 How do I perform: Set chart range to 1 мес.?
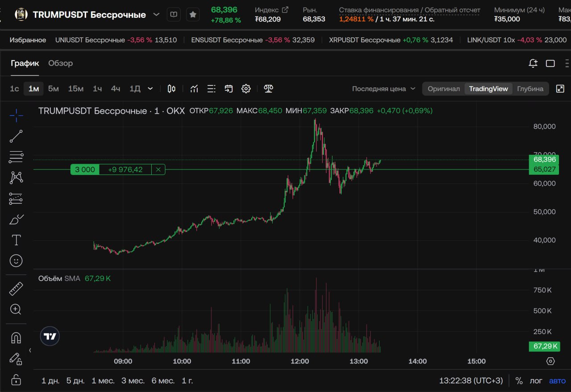103,381
